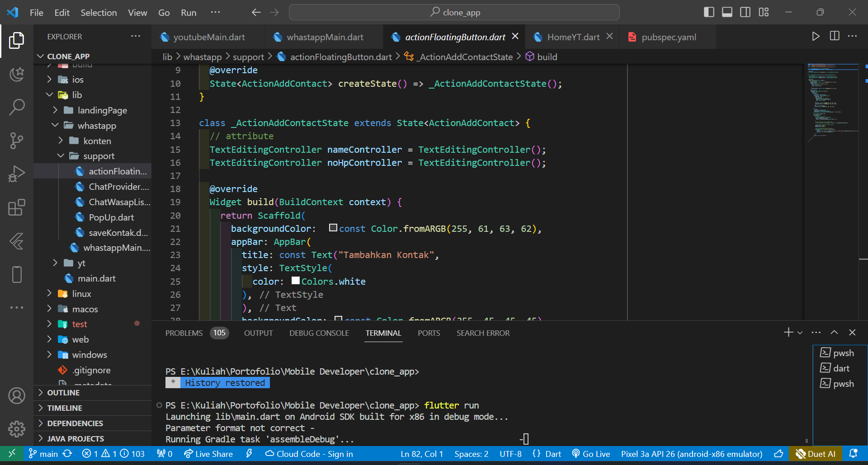Open remote window indicator

click(x=12, y=454)
